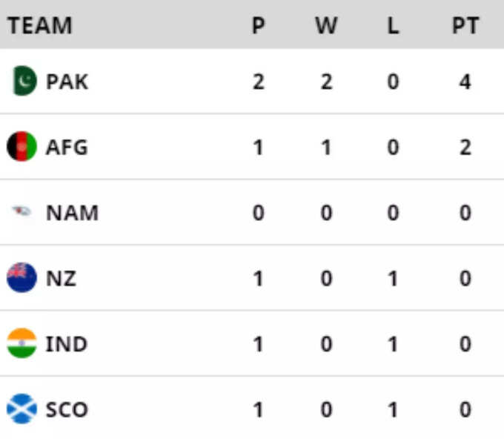Click the Pakistan flag icon
Viewport: 504px width, 439px height.
click(x=24, y=81)
